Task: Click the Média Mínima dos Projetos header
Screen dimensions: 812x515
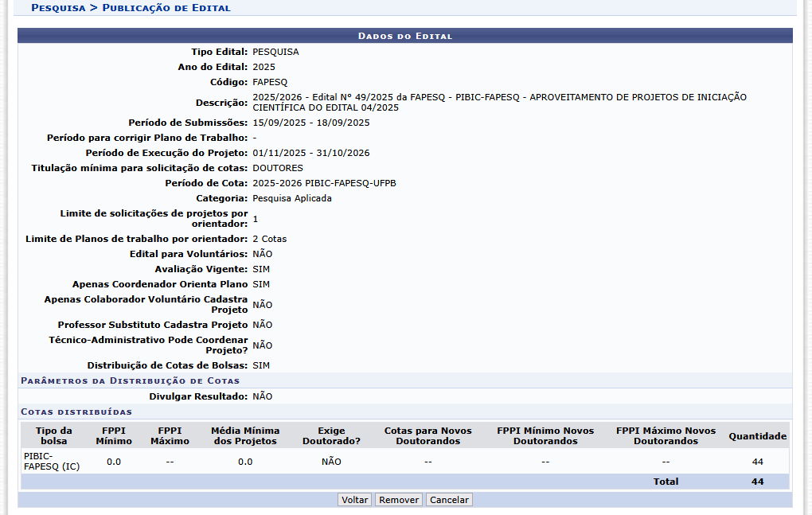Action: pyautogui.click(x=245, y=435)
